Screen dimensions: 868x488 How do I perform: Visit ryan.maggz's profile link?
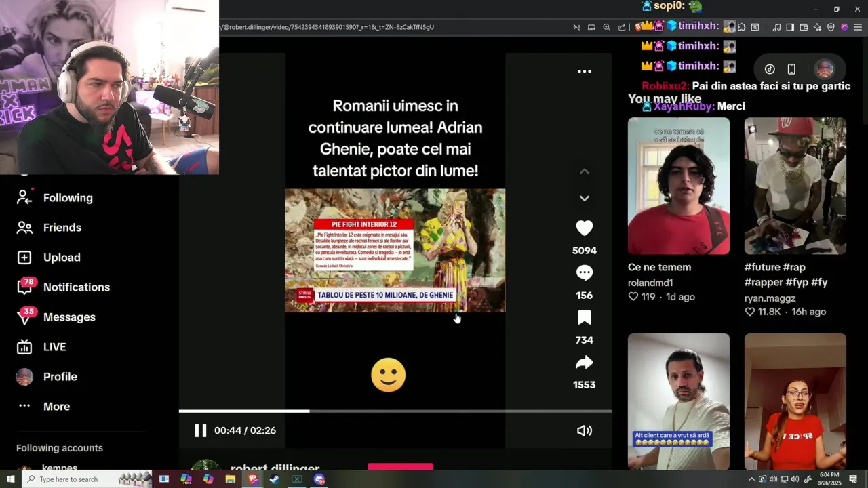(x=770, y=298)
